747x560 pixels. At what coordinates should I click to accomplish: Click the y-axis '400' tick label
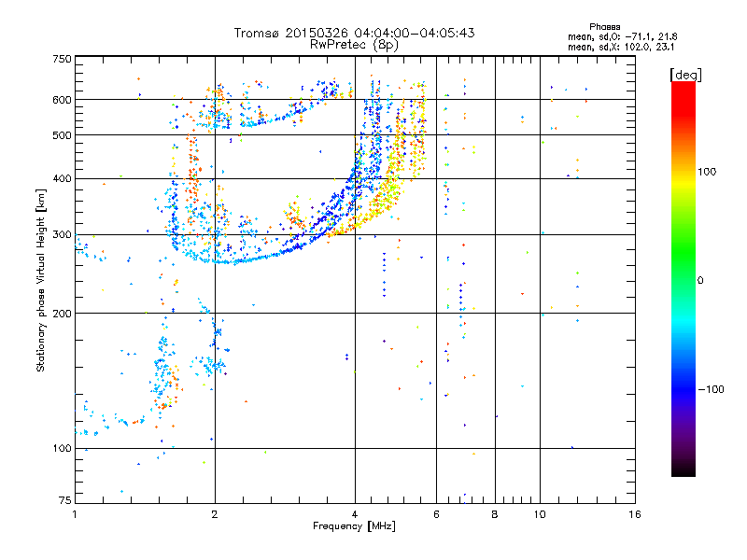[x=63, y=178]
